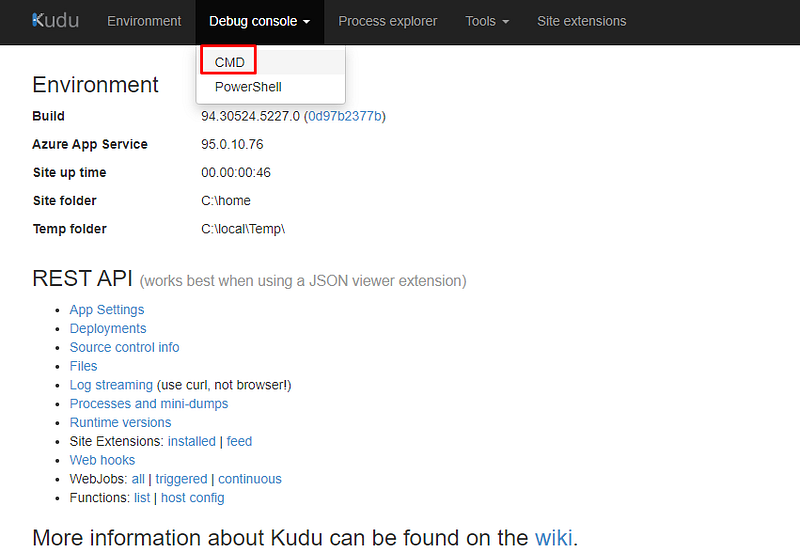This screenshot has width=800, height=556.
Task: Open Processes and mini-dumps link
Action: [x=149, y=403]
